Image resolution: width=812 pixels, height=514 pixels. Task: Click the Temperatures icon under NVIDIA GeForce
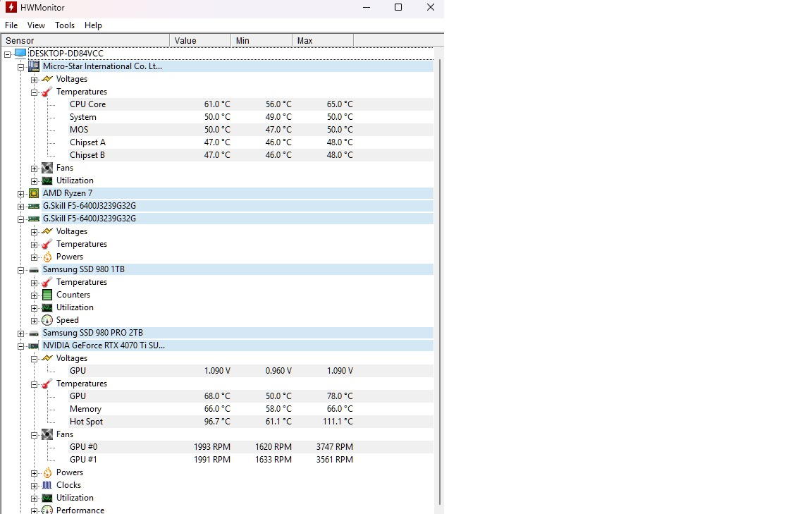pyautogui.click(x=47, y=384)
